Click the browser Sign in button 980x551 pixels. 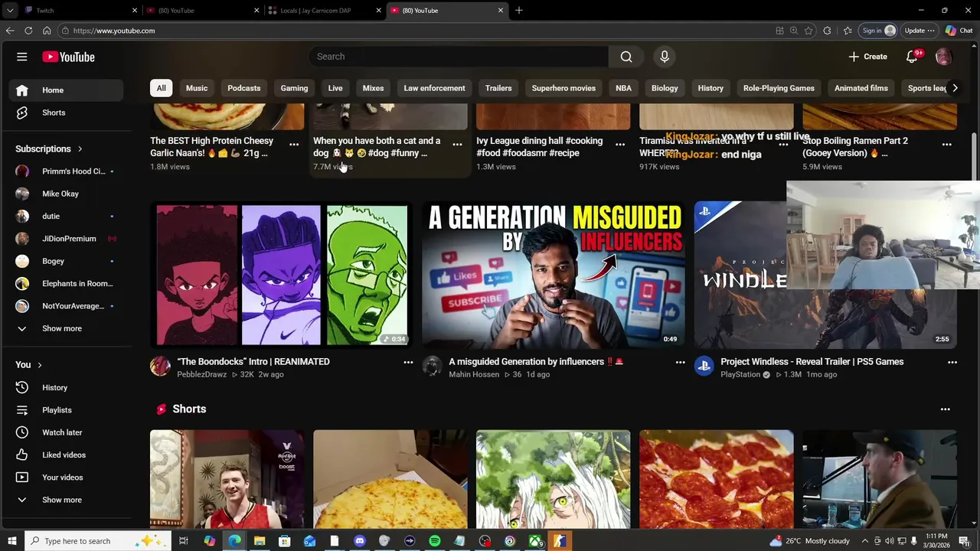coord(878,31)
